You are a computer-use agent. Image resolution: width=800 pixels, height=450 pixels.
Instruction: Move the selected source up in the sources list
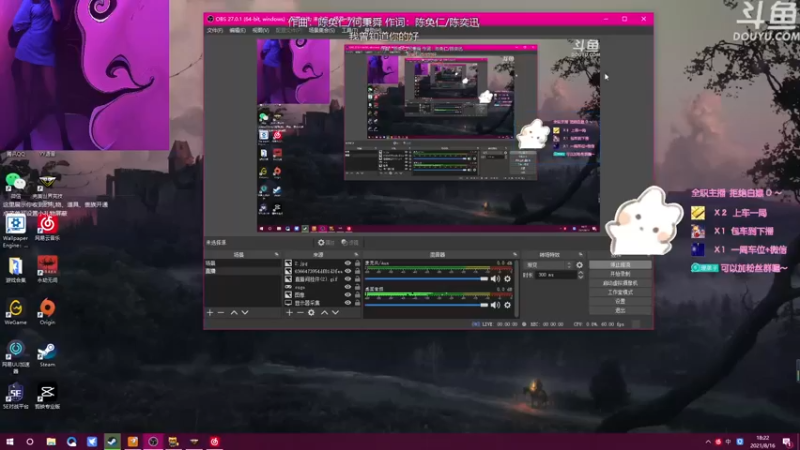324,312
